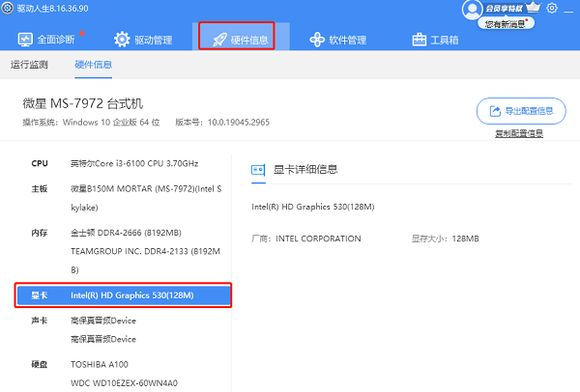This screenshot has height=392, width=580.
Task: Select the 硬件信息 sub-tab
Action: coord(94,65)
